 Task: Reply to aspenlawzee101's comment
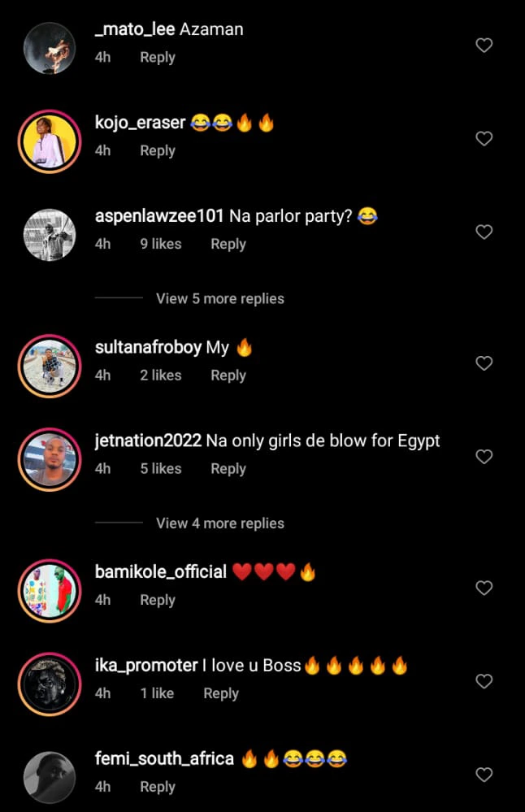pos(228,244)
